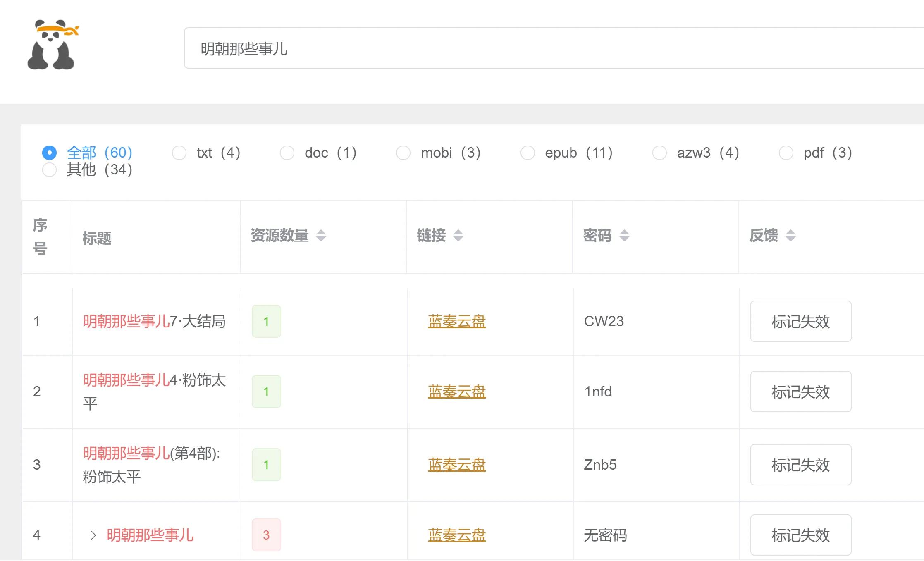Open 明朝那些事儿7·大结局 title link
This screenshot has width=924, height=561.
(x=153, y=322)
